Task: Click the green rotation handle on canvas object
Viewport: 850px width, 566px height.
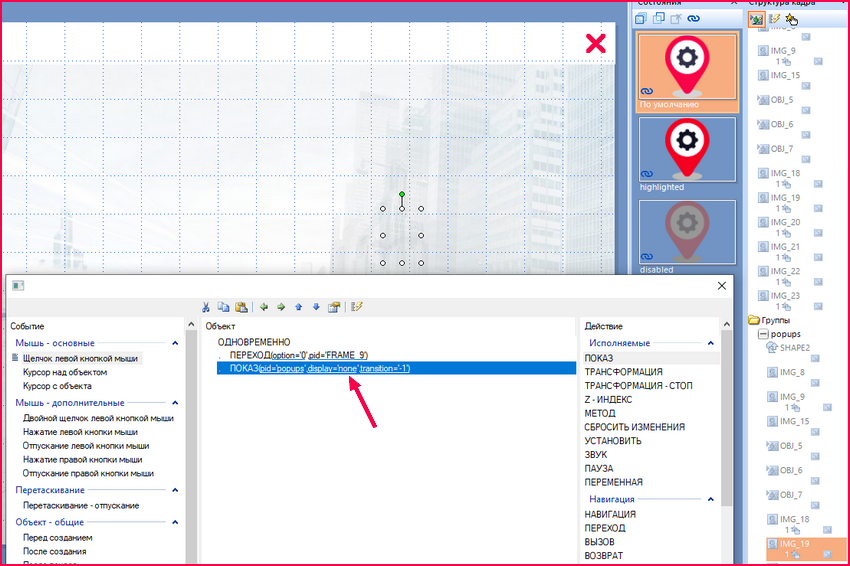Action: pos(402,194)
